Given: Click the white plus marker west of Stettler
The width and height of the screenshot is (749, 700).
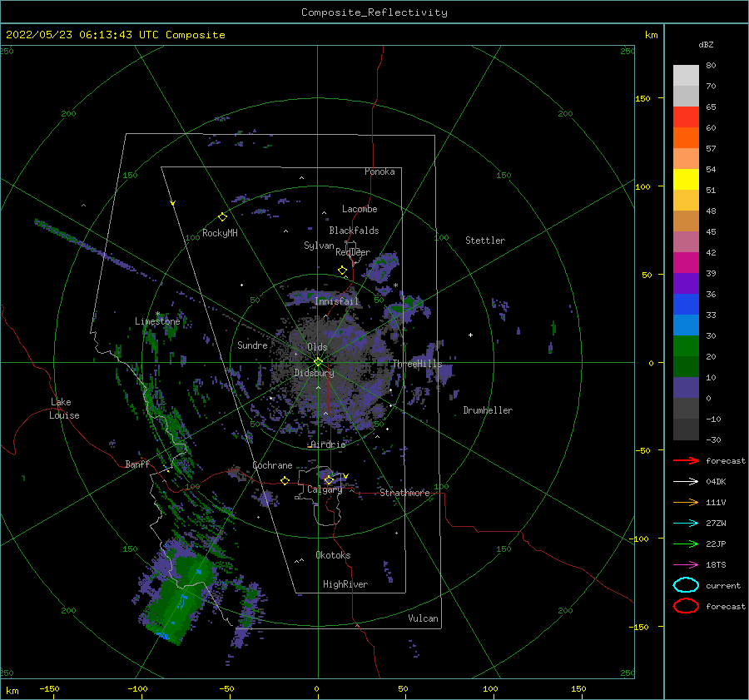Looking at the screenshot, I should [x=470, y=335].
